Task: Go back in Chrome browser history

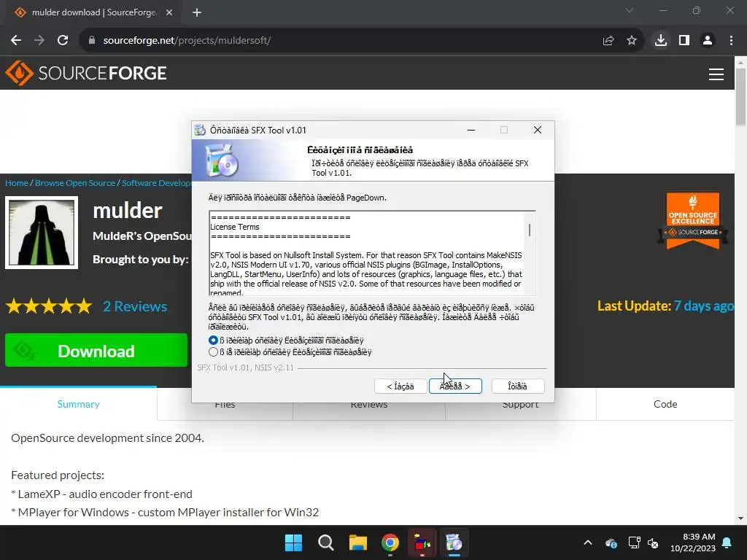Action: (x=16, y=41)
